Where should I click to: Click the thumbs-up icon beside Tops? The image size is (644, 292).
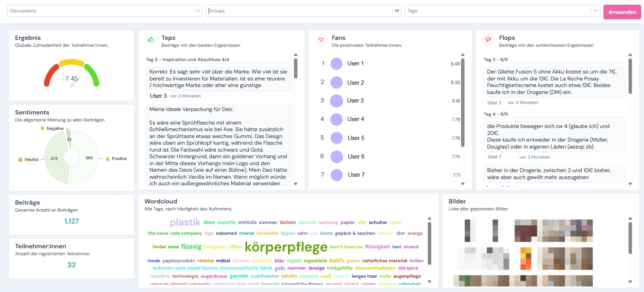click(x=150, y=39)
